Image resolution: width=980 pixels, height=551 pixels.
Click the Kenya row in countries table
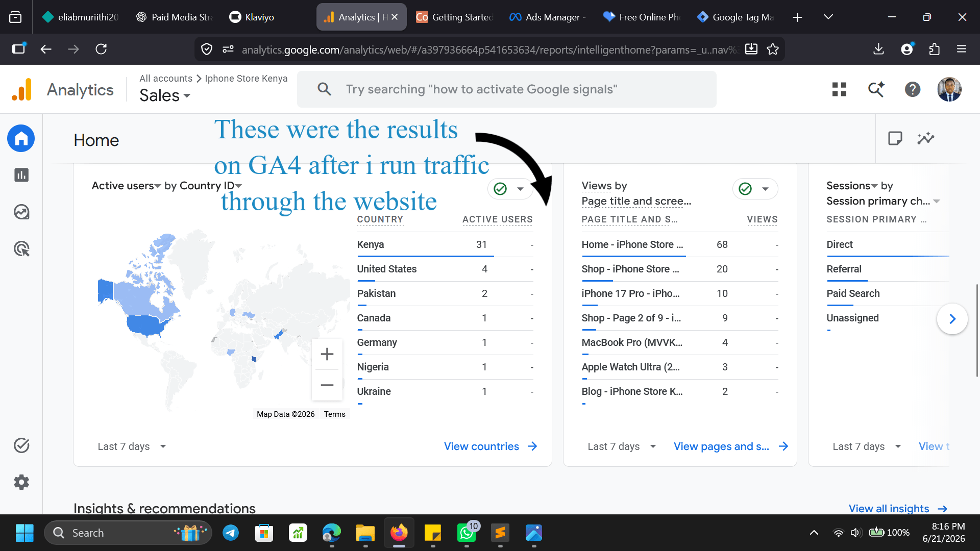tap(445, 244)
